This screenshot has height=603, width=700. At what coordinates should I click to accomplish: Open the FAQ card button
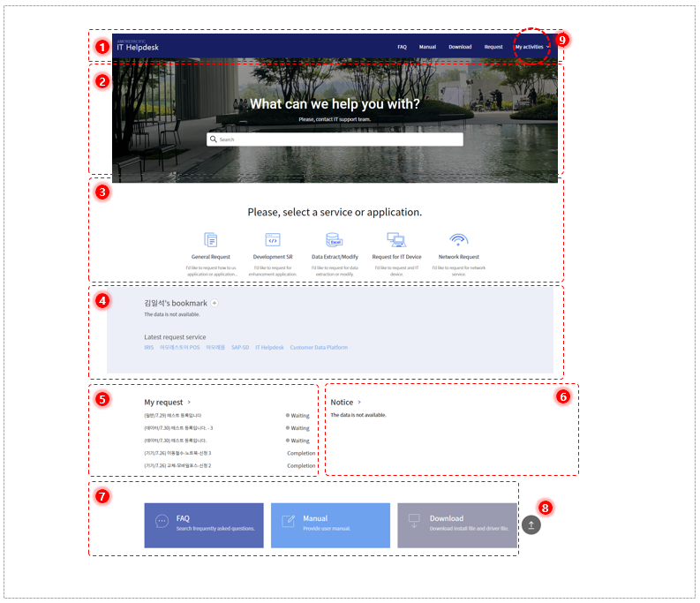coord(204,525)
